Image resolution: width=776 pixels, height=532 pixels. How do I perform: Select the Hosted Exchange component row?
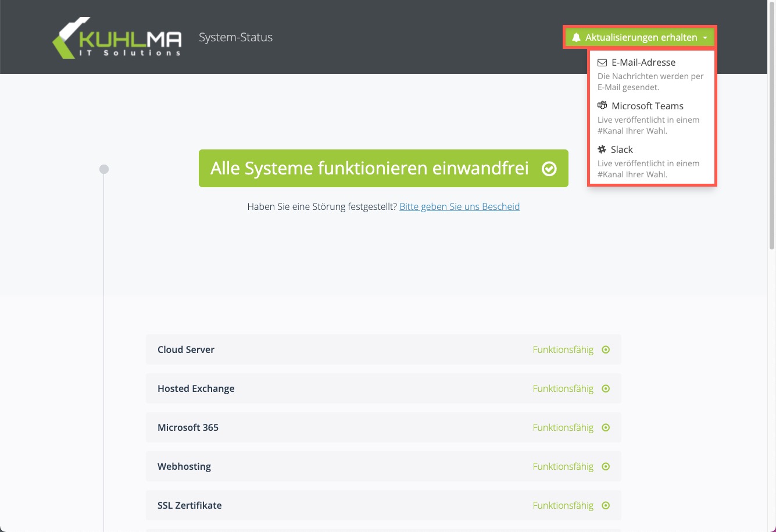tap(384, 388)
